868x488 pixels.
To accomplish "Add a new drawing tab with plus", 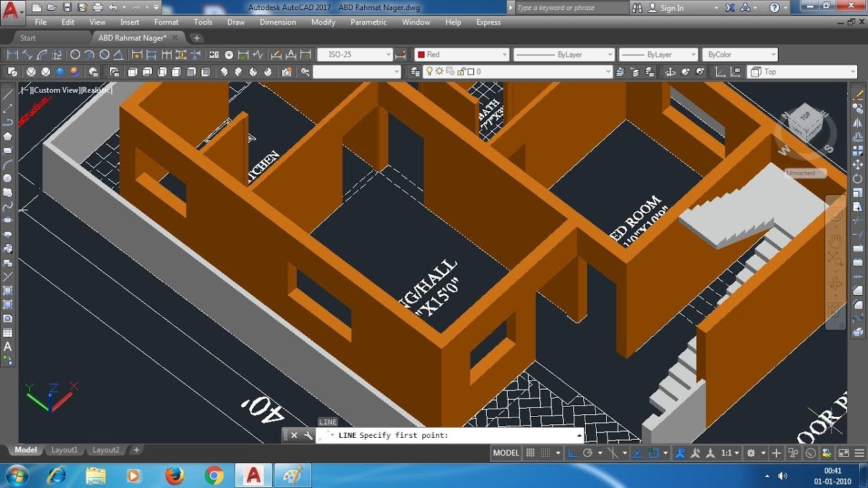I will point(197,38).
